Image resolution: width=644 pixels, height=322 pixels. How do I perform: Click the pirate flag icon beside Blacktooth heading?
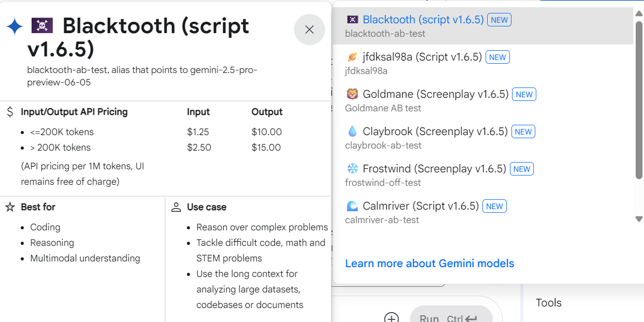(x=42, y=26)
